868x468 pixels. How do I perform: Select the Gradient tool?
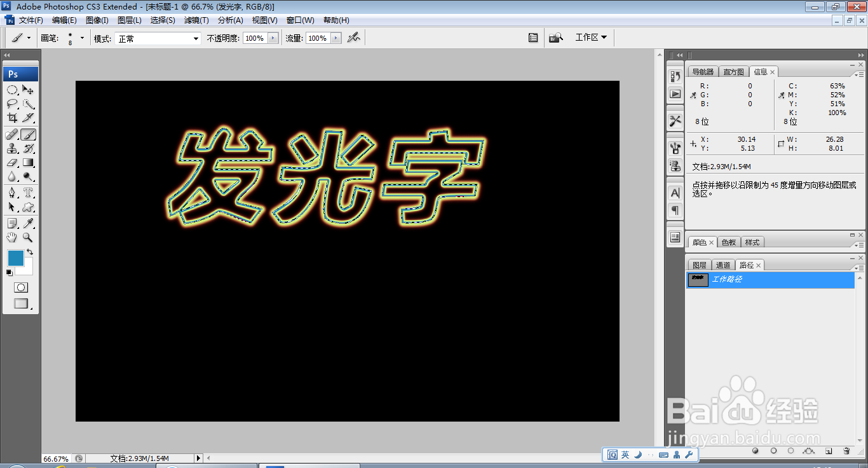pyautogui.click(x=28, y=163)
